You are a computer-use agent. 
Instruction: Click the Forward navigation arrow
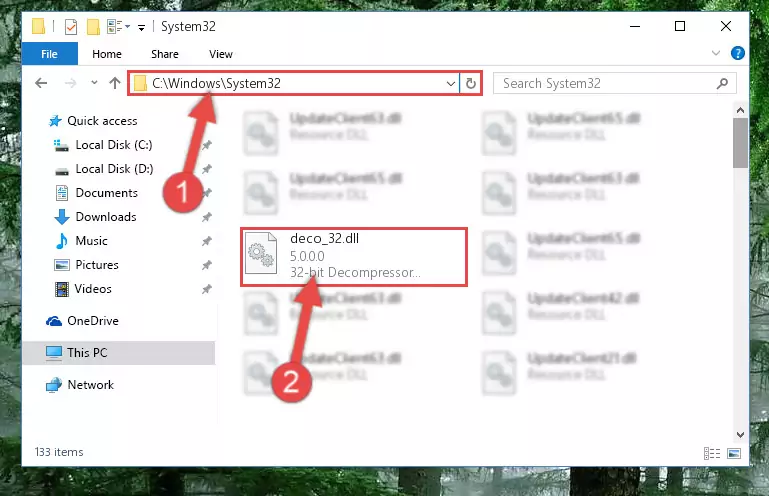pyautogui.click(x=70, y=83)
